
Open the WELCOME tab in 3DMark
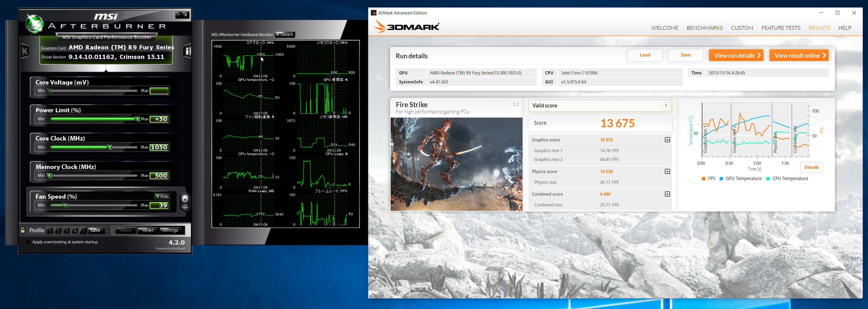[x=664, y=28]
